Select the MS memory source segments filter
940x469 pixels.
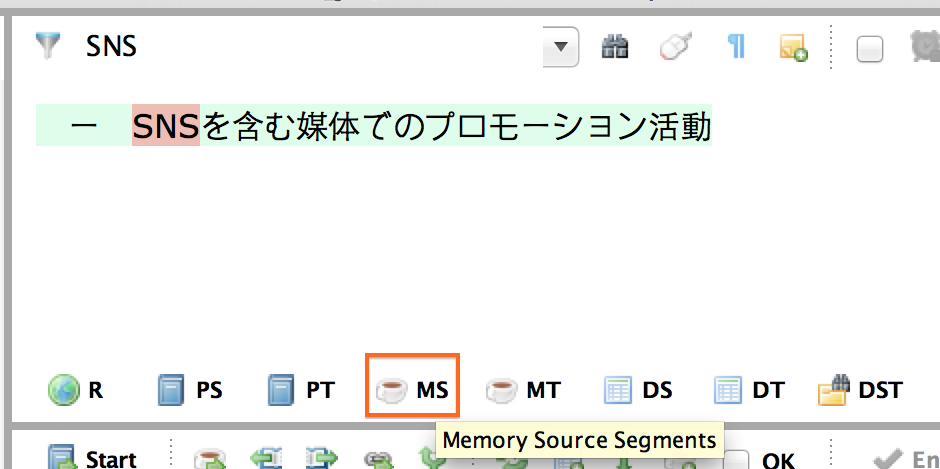tap(412, 390)
